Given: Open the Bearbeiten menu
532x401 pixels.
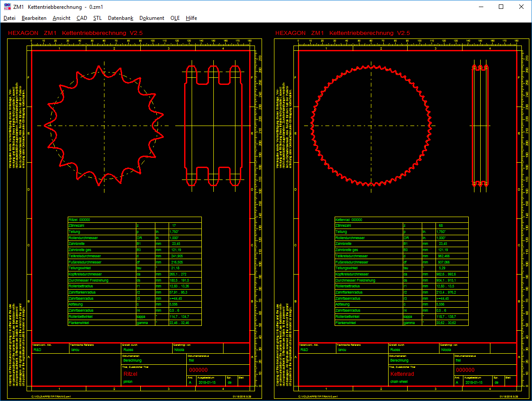Looking at the screenshot, I should point(34,18).
